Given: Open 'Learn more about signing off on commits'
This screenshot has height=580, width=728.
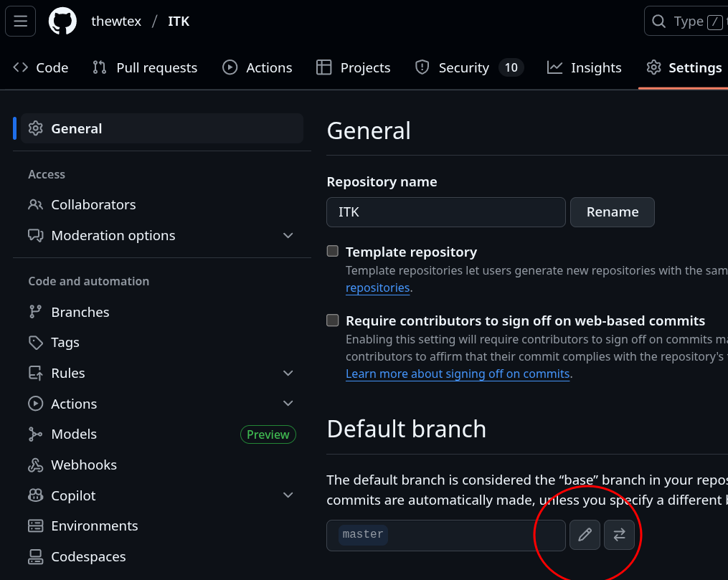Looking at the screenshot, I should [458, 374].
